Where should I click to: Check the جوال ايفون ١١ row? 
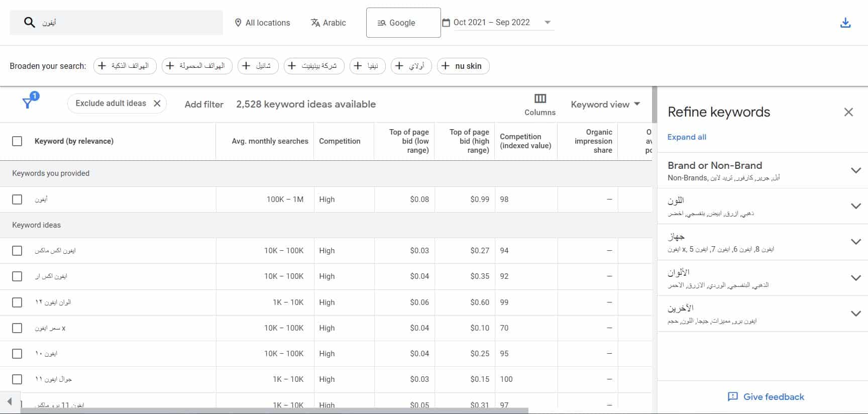[x=17, y=379]
